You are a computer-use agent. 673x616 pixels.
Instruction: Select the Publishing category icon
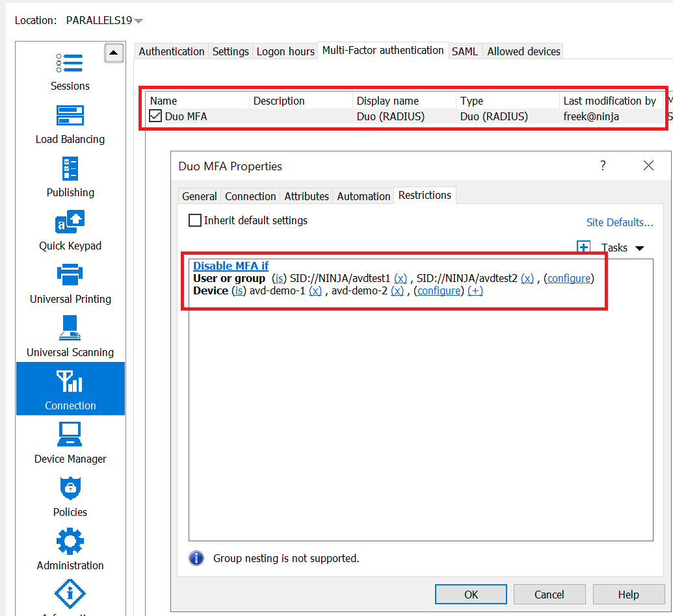[70, 169]
